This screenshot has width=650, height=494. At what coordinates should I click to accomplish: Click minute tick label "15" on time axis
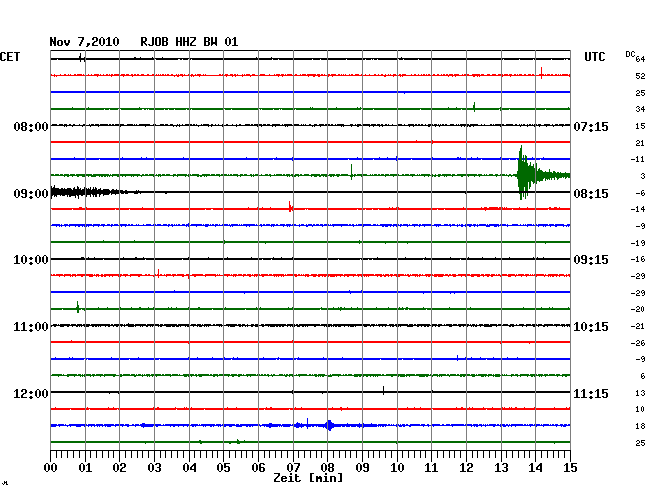[570, 468]
